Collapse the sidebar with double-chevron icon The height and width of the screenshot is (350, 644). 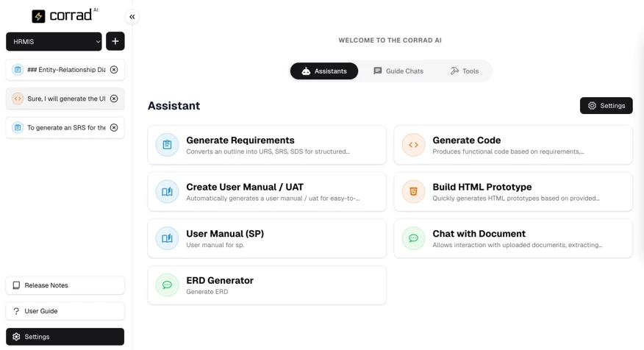coord(132,17)
